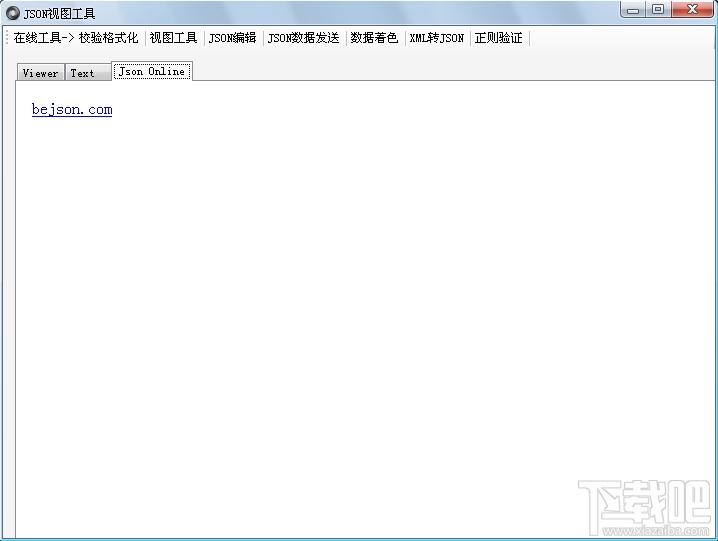718x541 pixels.
Task: Select the Json Online tab
Action: 151,72
